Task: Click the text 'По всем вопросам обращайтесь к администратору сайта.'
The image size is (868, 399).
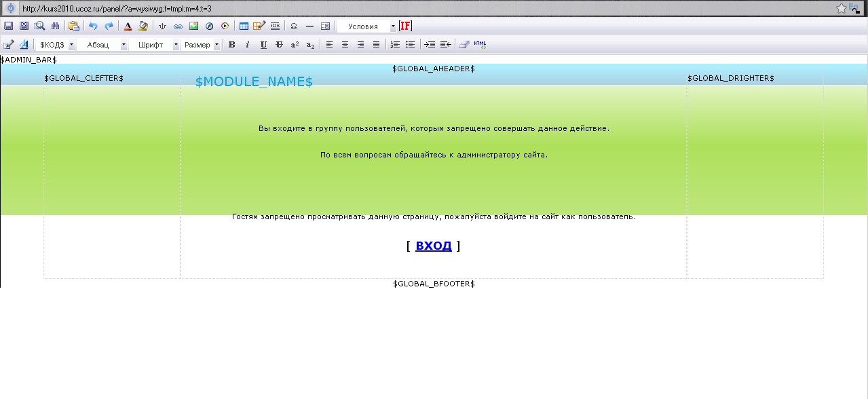Action: coord(434,155)
